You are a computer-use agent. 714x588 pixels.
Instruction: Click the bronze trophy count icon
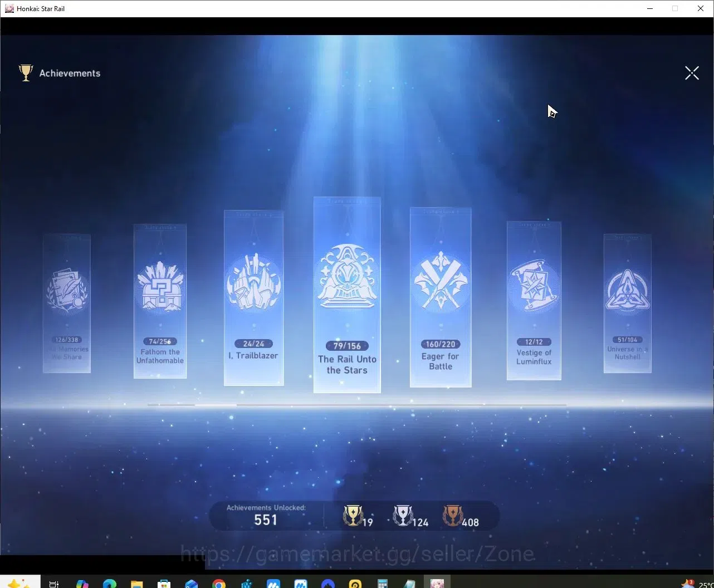tap(452, 516)
